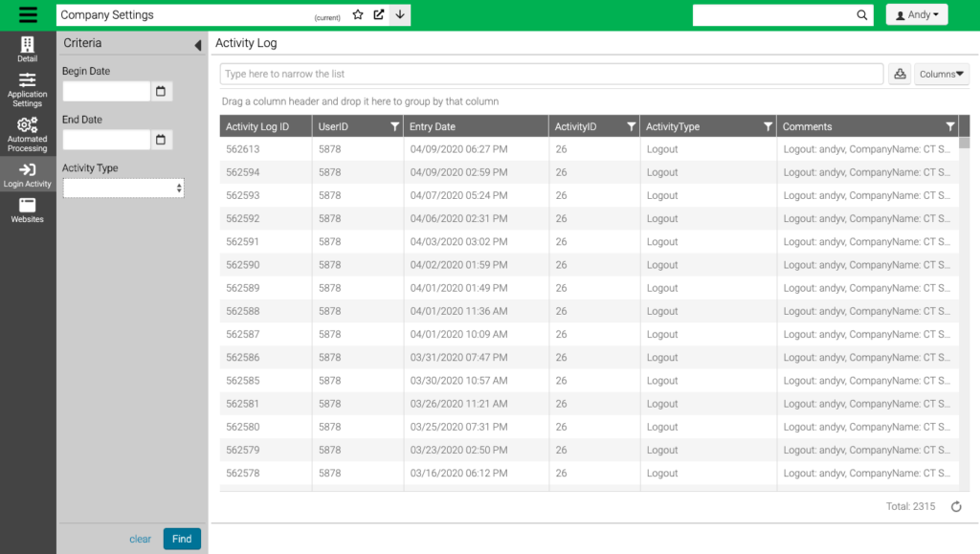Open the Begin Date calendar picker
The image size is (980, 554).
pos(161,91)
